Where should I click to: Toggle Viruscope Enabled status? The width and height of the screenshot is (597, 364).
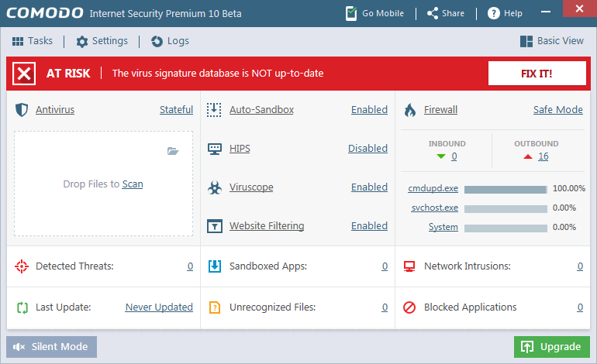[369, 187]
